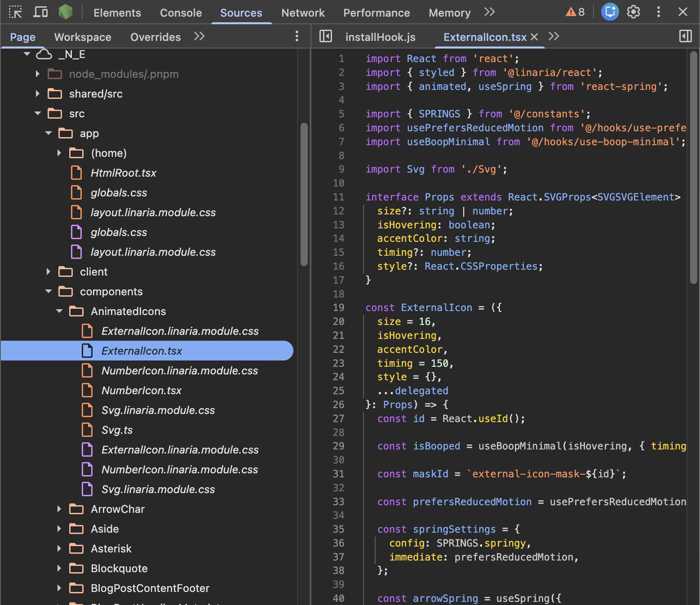Expand the Asterisk folder
Screen dimensions: 700x605
click(x=59, y=549)
